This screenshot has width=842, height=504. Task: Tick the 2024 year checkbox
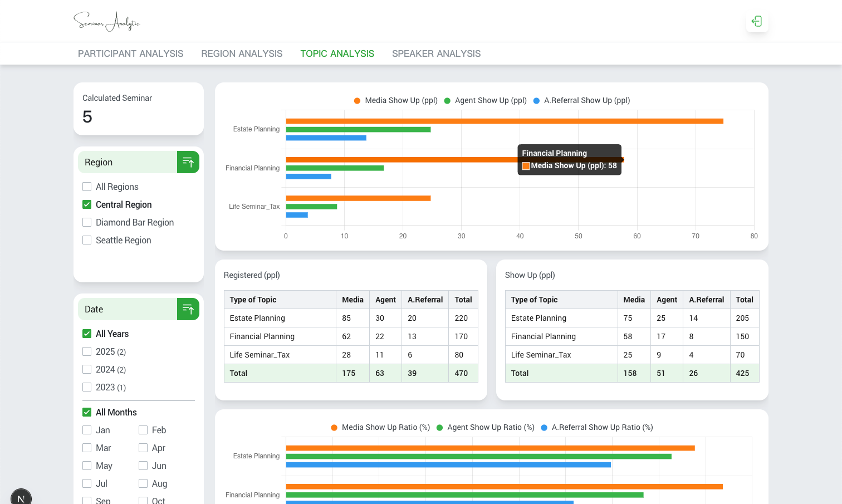pos(87,369)
